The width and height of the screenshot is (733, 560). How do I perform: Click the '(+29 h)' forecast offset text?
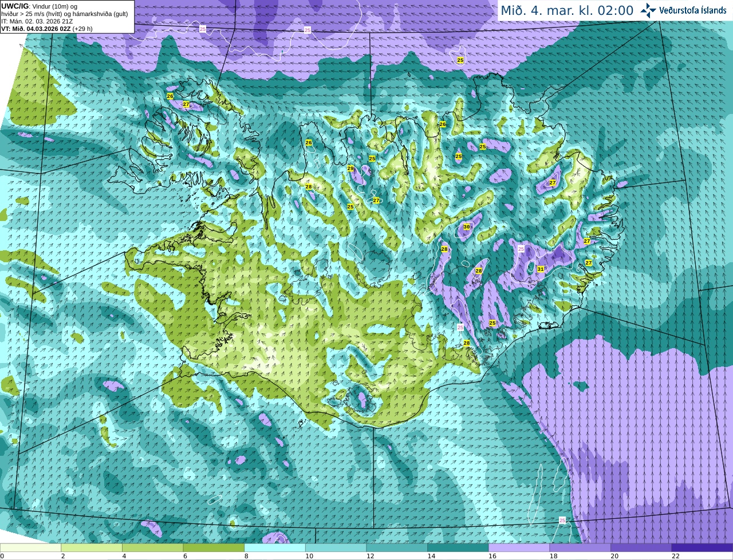coord(83,29)
